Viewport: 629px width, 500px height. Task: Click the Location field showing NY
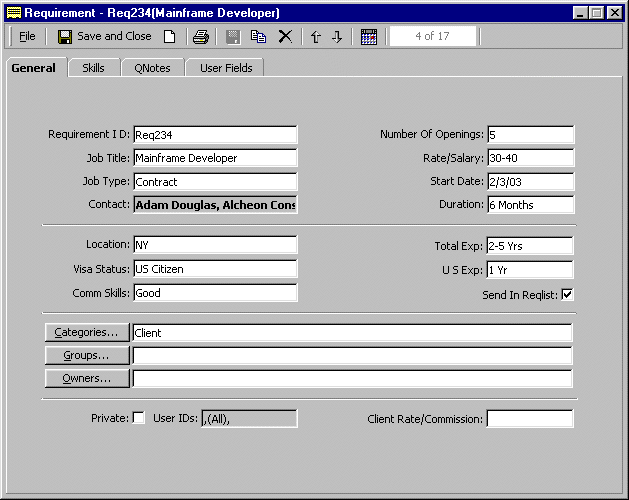[215, 244]
